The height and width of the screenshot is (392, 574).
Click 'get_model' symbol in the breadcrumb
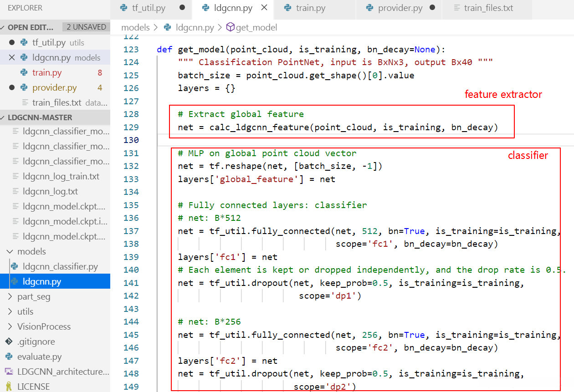pos(256,27)
